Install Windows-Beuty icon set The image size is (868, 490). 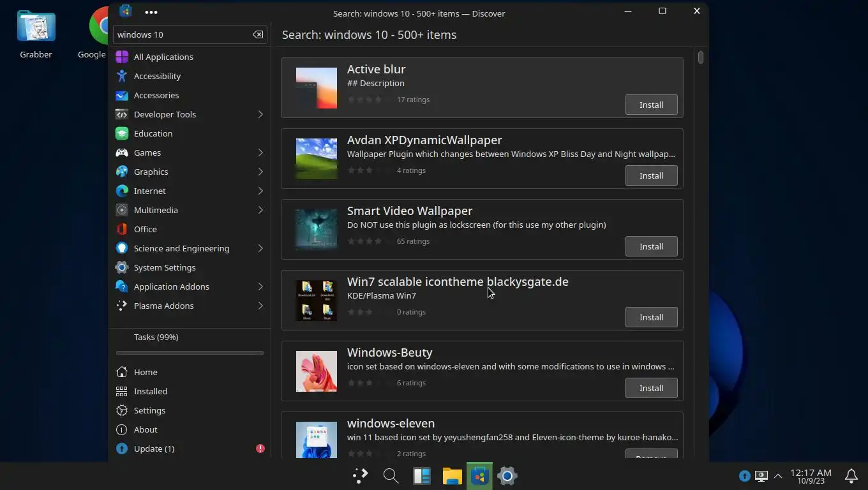(x=651, y=388)
